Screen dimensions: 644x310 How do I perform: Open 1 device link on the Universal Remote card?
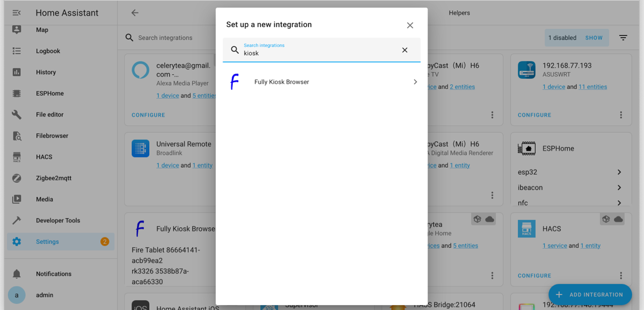point(167,165)
